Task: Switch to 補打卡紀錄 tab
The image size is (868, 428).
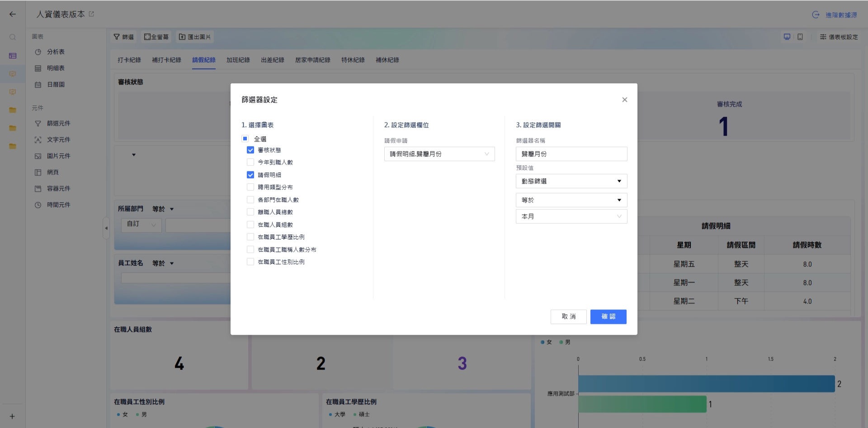Action: click(167, 60)
